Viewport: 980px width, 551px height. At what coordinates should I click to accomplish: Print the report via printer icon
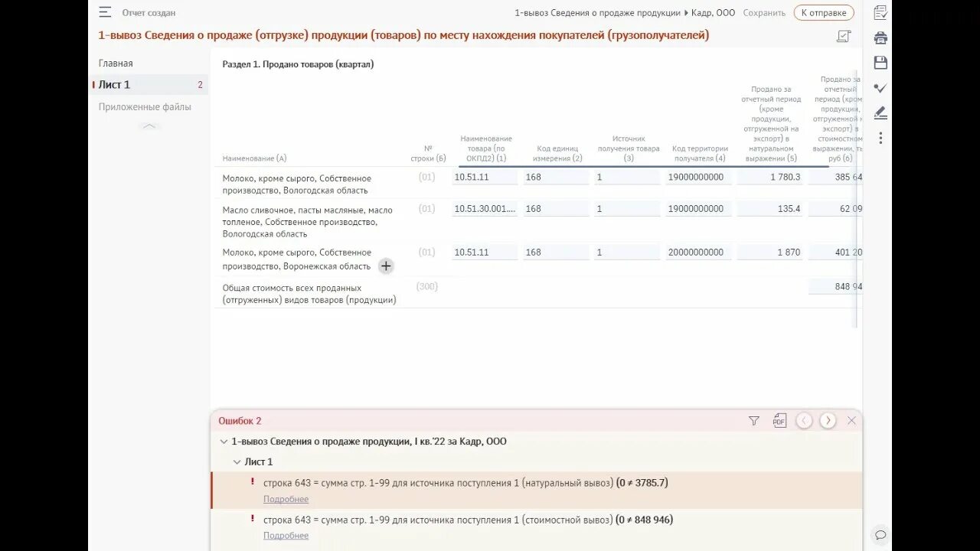click(x=880, y=37)
